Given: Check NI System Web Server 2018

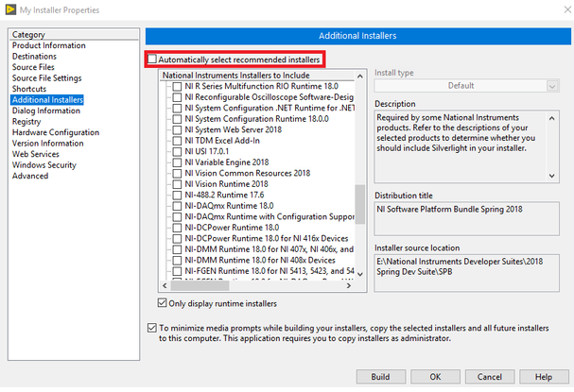Looking at the screenshot, I should coord(177,129).
